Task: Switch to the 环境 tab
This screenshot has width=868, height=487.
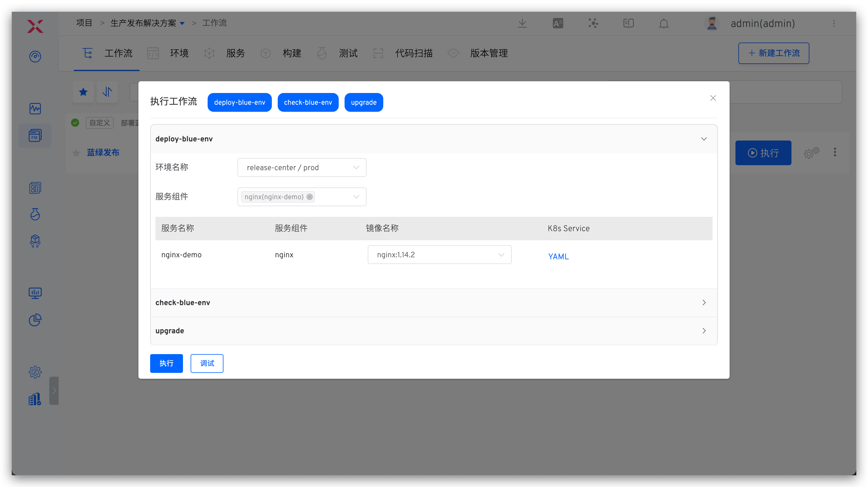Action: (179, 53)
